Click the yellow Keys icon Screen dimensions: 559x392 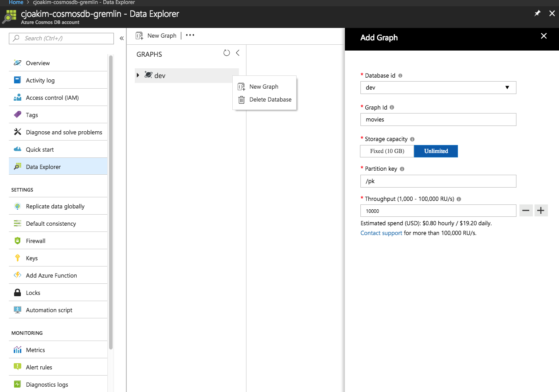pyautogui.click(x=17, y=258)
